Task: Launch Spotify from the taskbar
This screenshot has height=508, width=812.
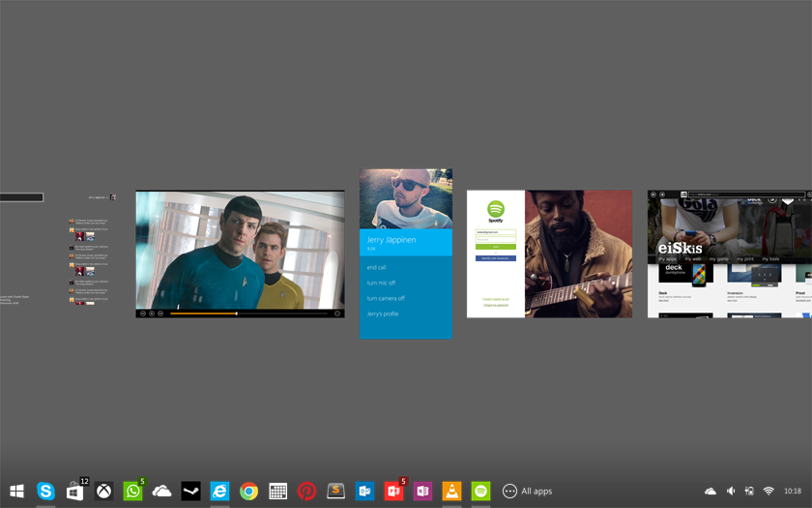Action: point(481,491)
